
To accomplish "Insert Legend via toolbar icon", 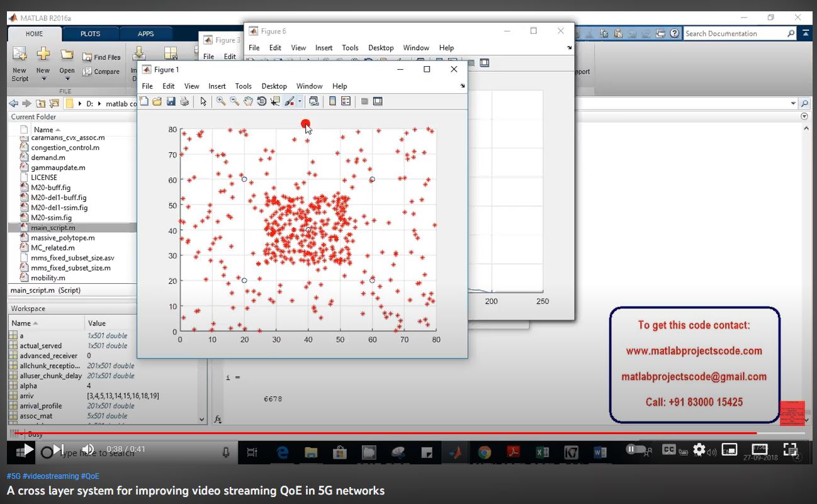I will click(346, 101).
